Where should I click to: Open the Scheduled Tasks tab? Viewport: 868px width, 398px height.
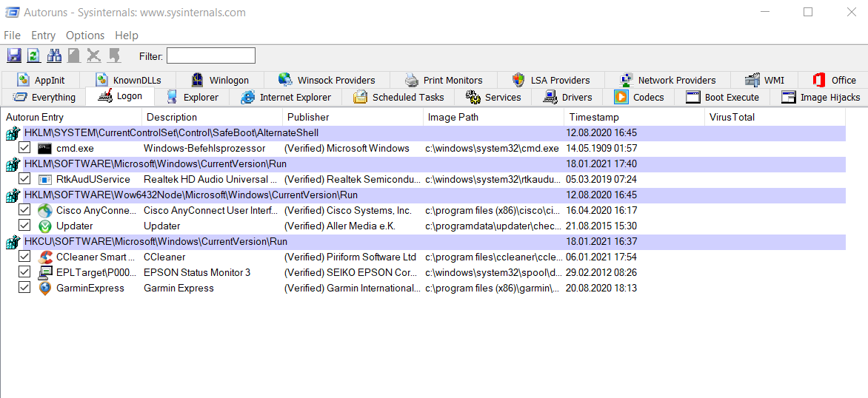[x=398, y=98]
